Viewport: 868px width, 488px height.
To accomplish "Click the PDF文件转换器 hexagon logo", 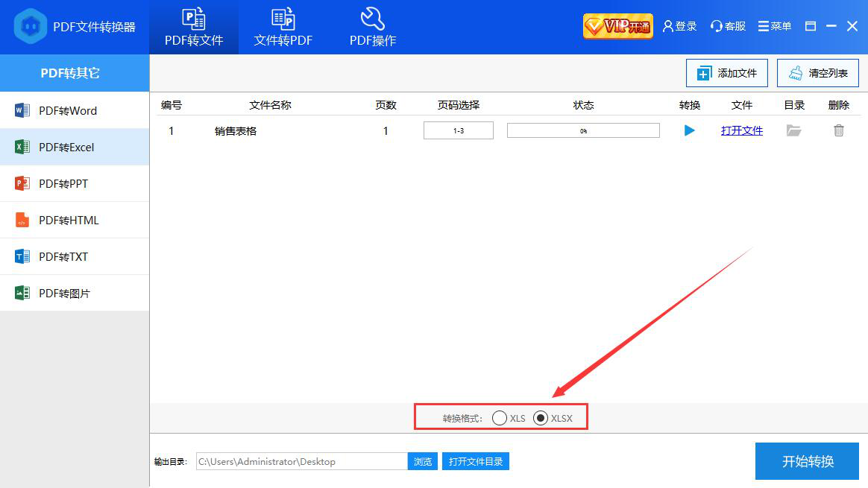I will 31,26.
